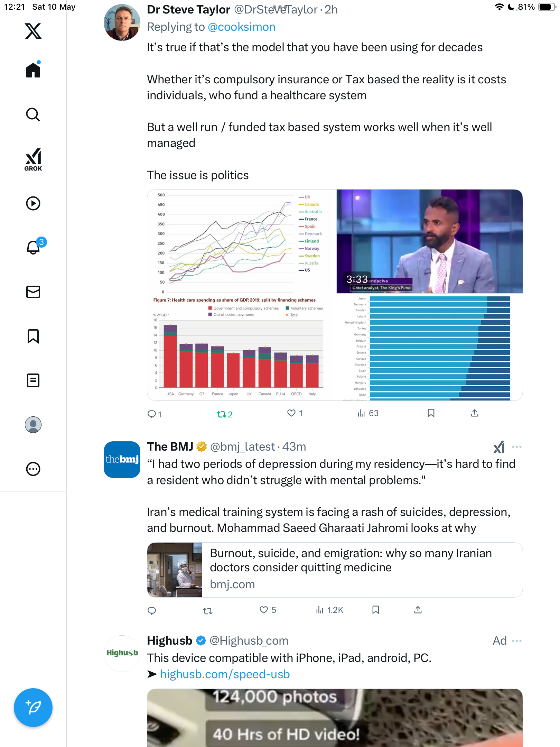The height and width of the screenshot is (747, 560).
Task: Open more options on Highusb ad
Action: pos(517,641)
